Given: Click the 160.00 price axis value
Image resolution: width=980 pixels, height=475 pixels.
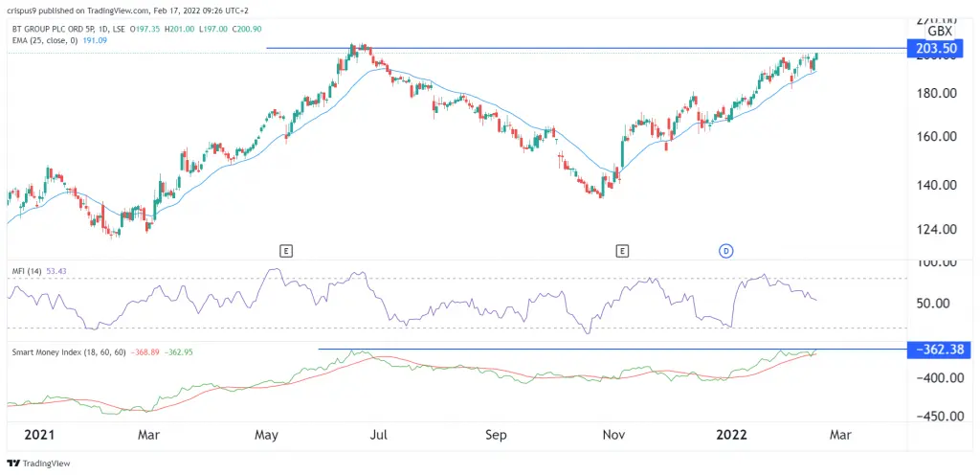Looking at the screenshot, I should (938, 136).
